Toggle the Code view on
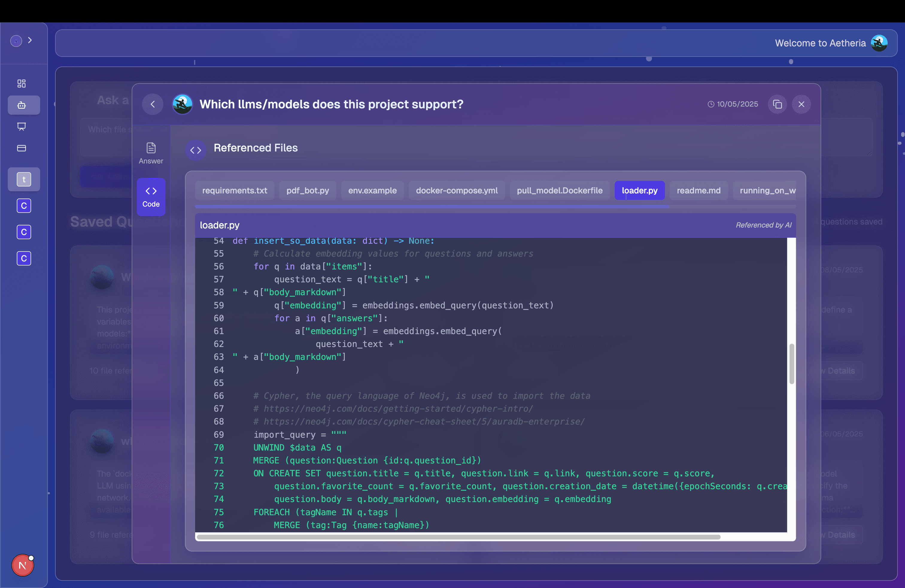 point(151,196)
